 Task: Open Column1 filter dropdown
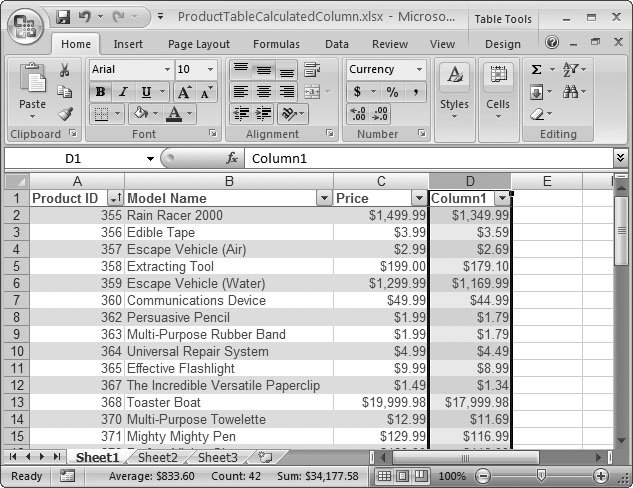click(502, 198)
